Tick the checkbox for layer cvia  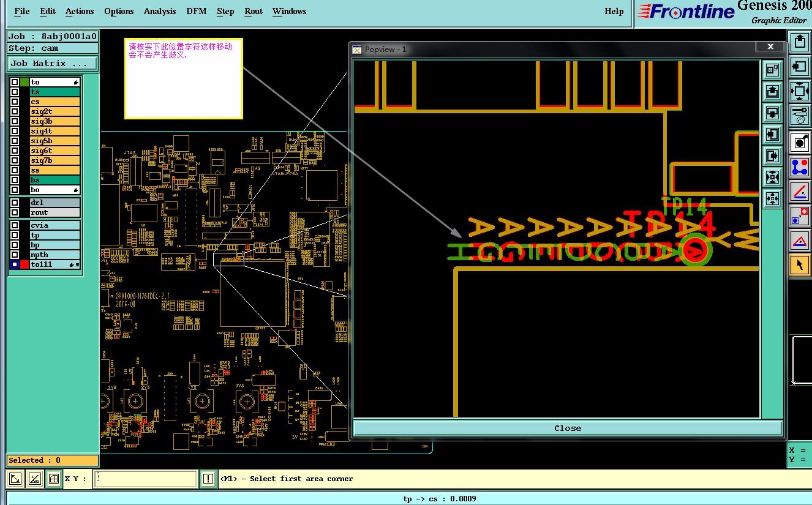(x=15, y=225)
